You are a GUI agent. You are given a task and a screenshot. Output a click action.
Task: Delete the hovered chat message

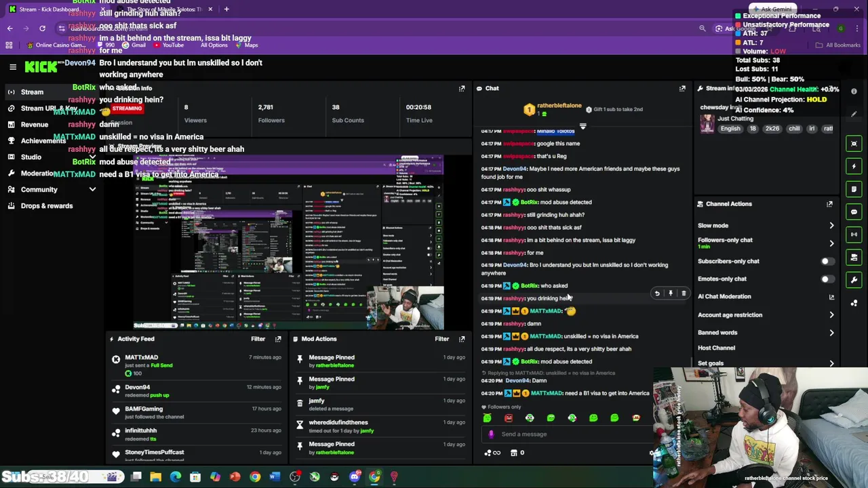(x=684, y=293)
